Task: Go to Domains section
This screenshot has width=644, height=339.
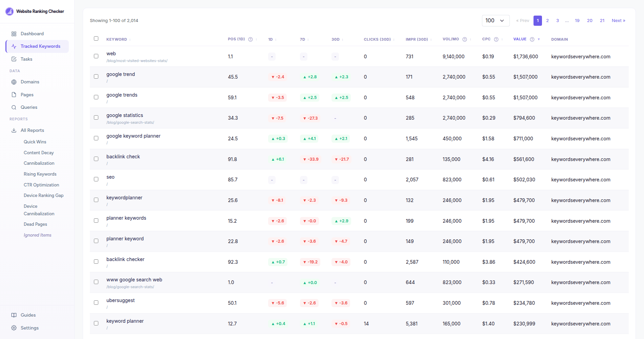Action: (37, 82)
